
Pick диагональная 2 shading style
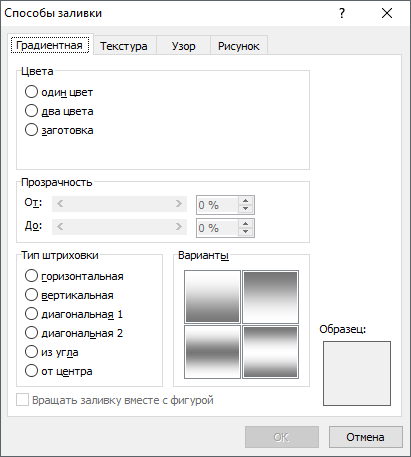click(x=74, y=333)
